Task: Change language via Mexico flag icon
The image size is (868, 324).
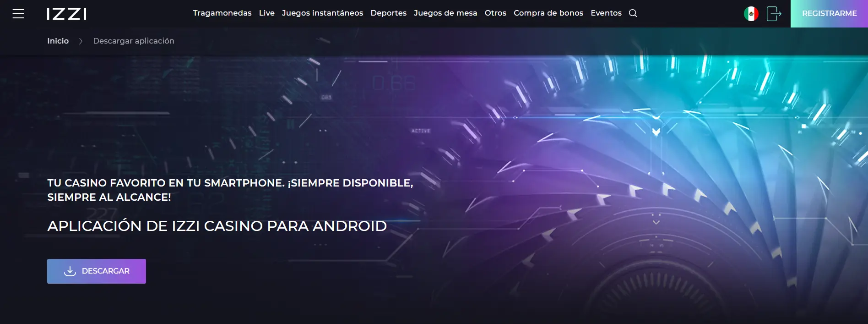Action: (751, 14)
